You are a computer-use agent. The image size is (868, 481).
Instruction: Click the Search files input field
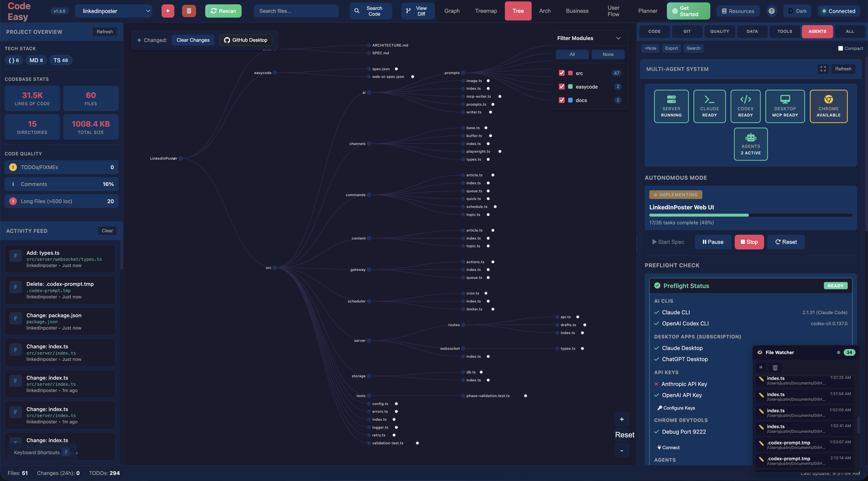tap(296, 11)
